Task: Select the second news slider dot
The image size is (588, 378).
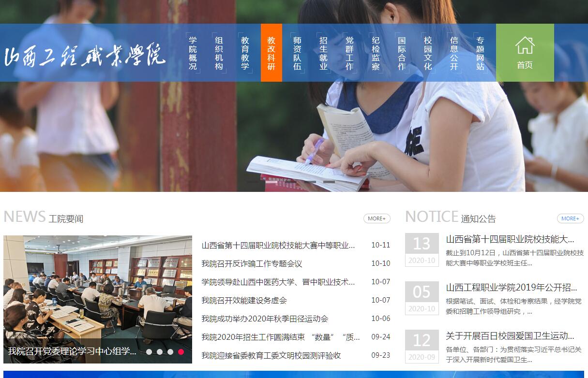Action: point(160,352)
